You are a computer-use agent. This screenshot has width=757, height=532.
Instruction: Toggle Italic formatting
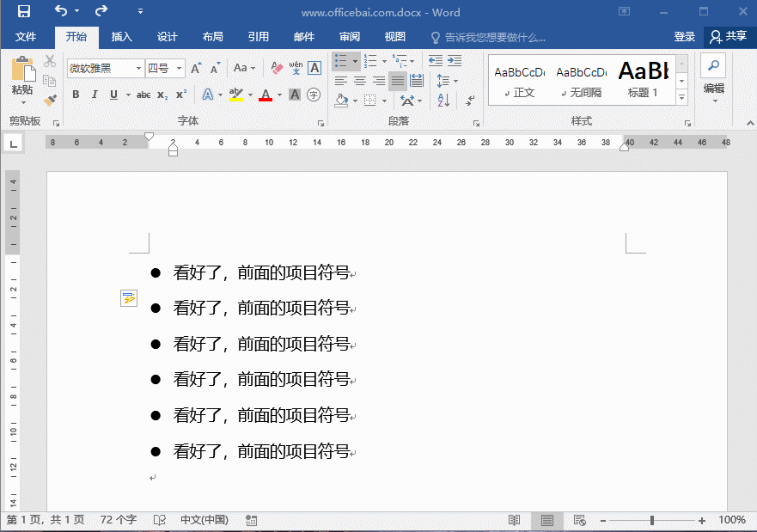95,95
